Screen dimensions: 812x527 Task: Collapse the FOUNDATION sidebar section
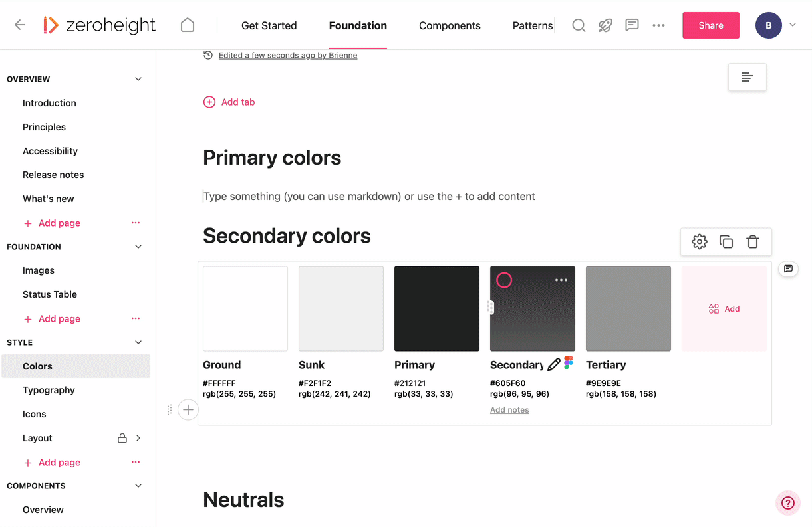click(x=138, y=247)
